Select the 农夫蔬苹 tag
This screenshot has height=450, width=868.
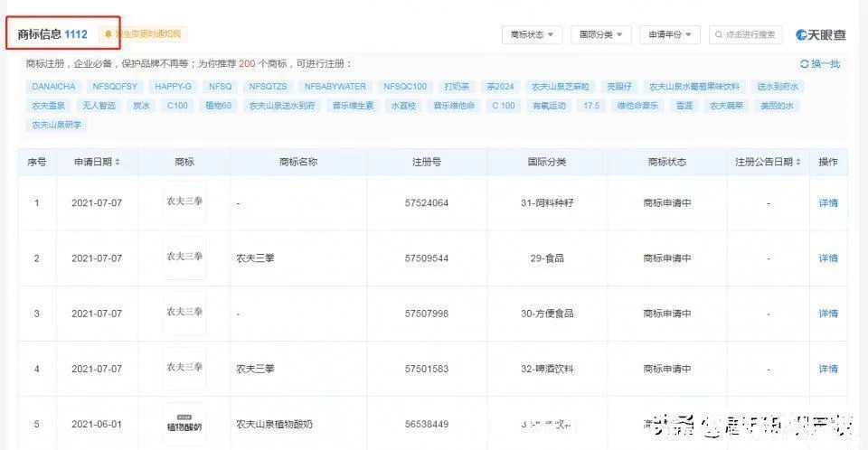(726, 106)
